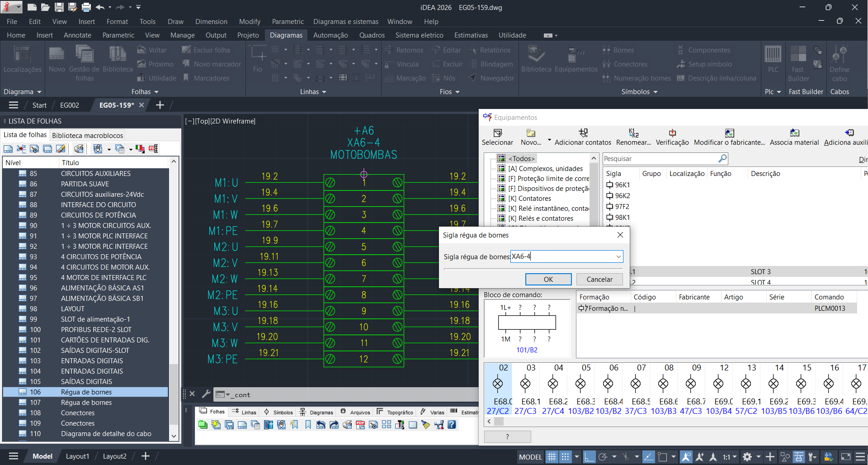The width and height of the screenshot is (868, 465).
Task: Click the Verificação tool in Equipamentos panel
Action: tap(672, 133)
